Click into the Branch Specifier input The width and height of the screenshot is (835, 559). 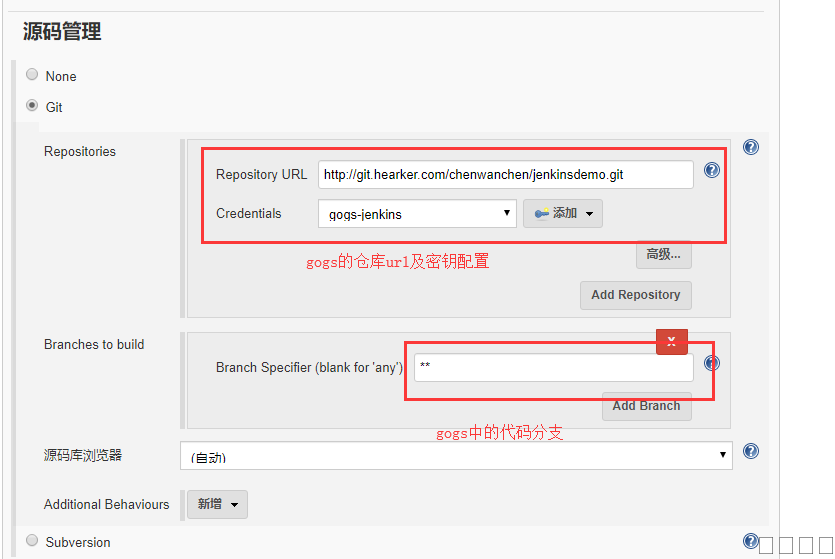coord(553,367)
